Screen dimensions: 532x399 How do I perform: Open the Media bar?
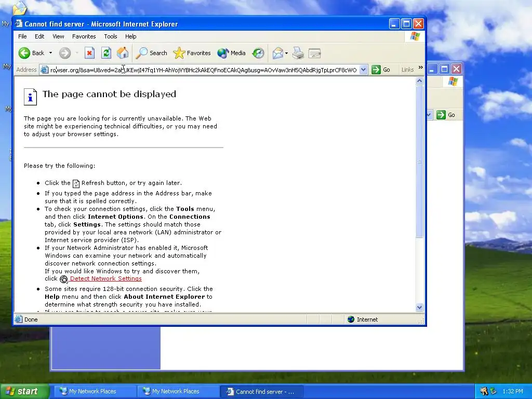coord(231,53)
